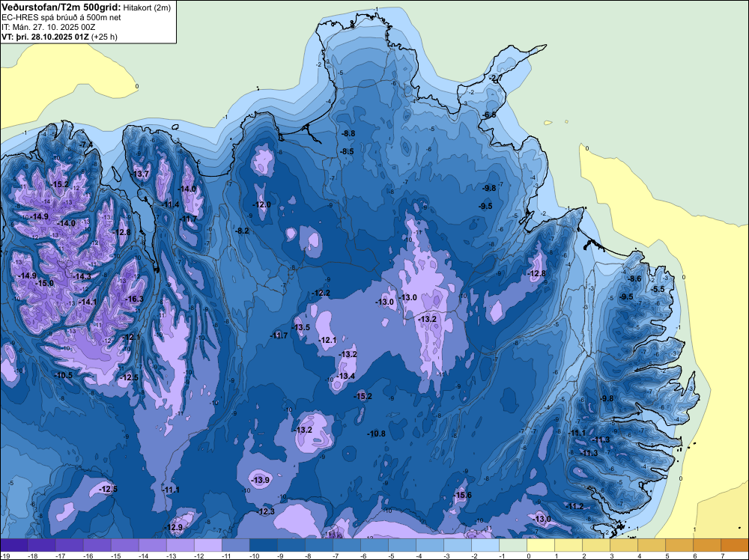The height and width of the screenshot is (560, 749).
Task: Select the -10.8 temperature reading
Action: pyautogui.click(x=377, y=434)
